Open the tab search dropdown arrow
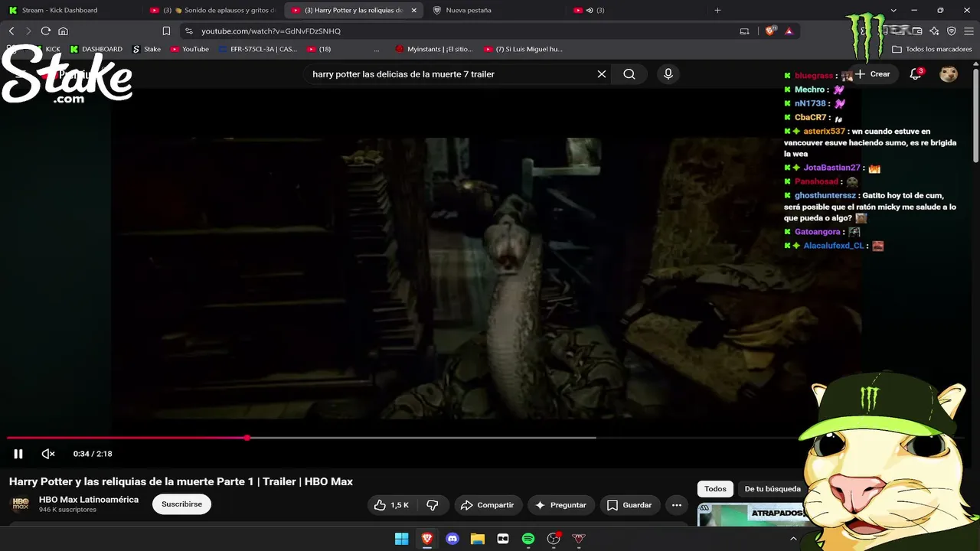The height and width of the screenshot is (551, 980). point(893,11)
